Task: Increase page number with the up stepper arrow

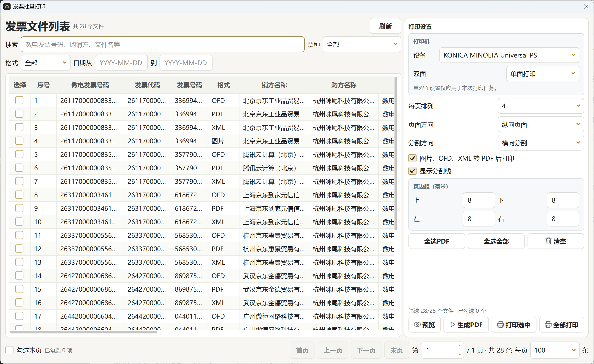Action: coord(460,346)
